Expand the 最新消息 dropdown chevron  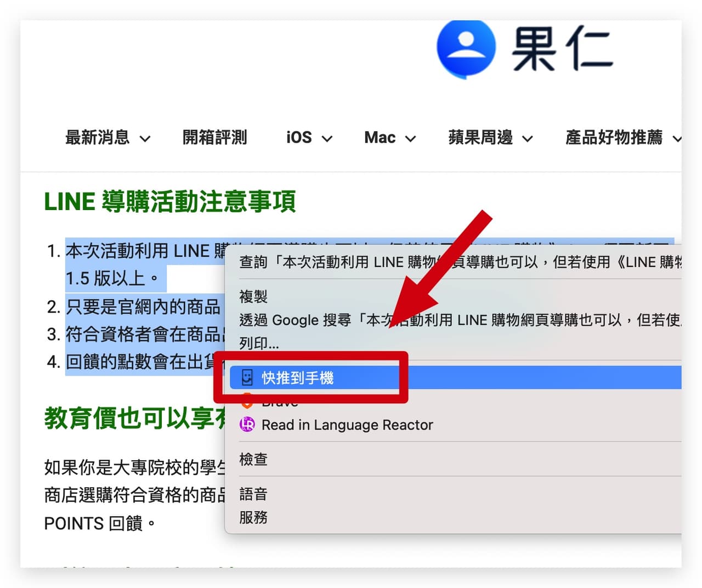(x=145, y=139)
